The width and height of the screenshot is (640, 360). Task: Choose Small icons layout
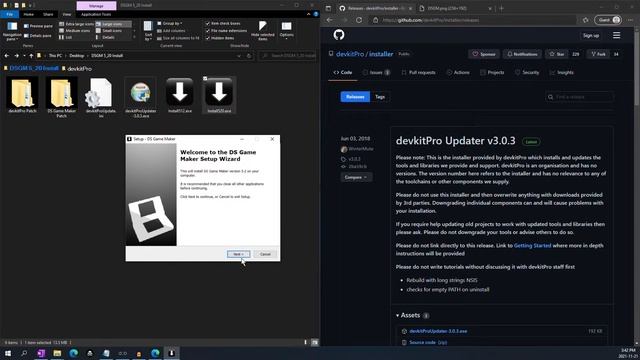click(109, 31)
